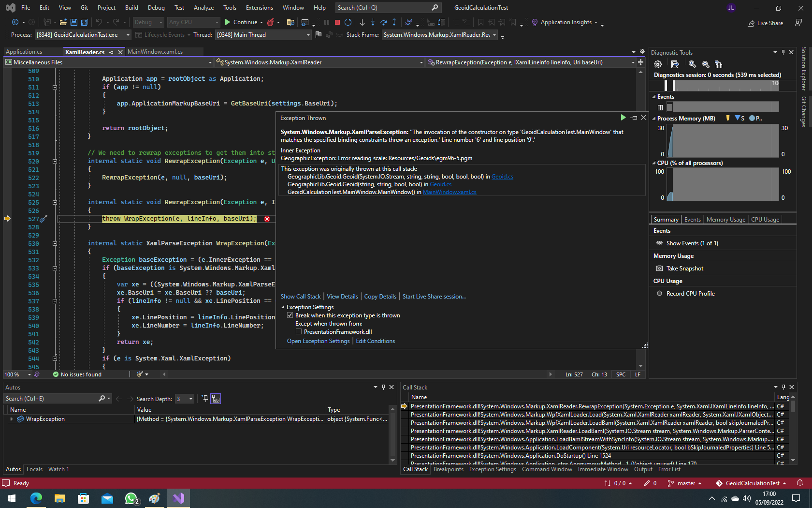
Task: Click Diagnostic Tools zoom in icon
Action: click(692, 64)
